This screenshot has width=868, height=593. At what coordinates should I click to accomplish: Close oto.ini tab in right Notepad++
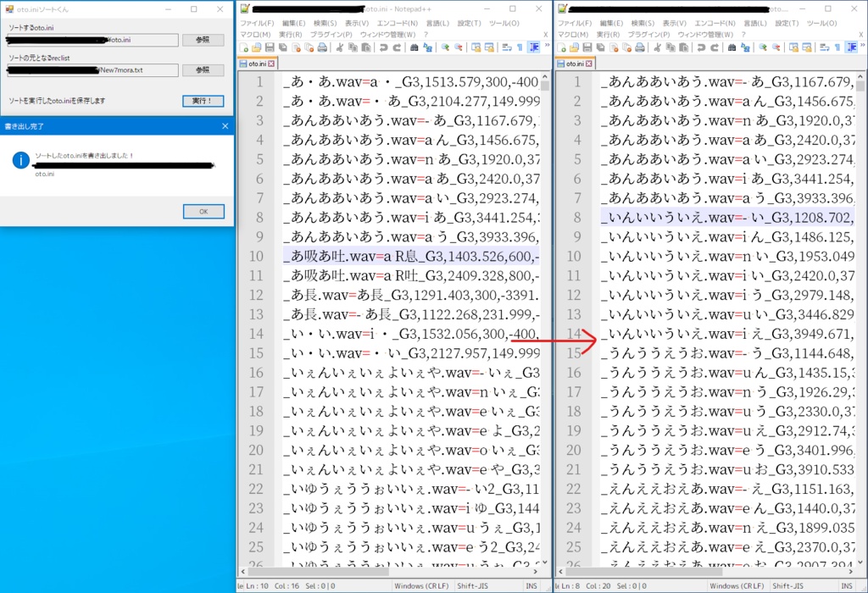pos(589,64)
